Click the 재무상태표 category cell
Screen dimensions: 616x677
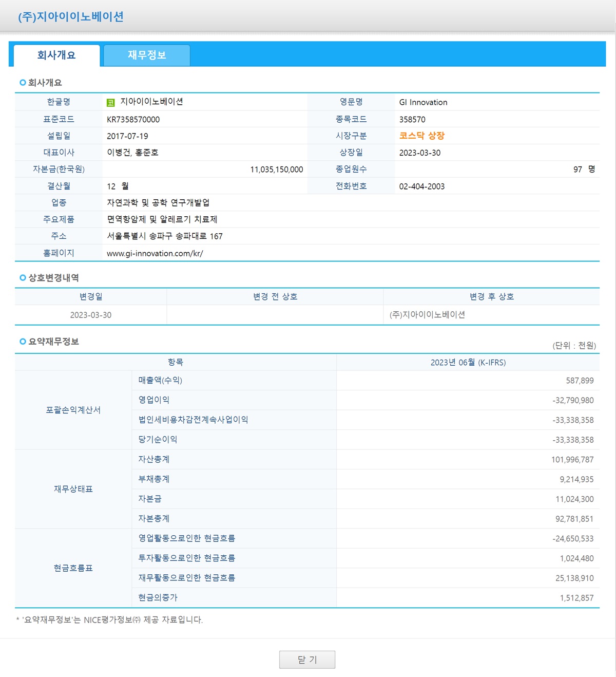[73, 489]
